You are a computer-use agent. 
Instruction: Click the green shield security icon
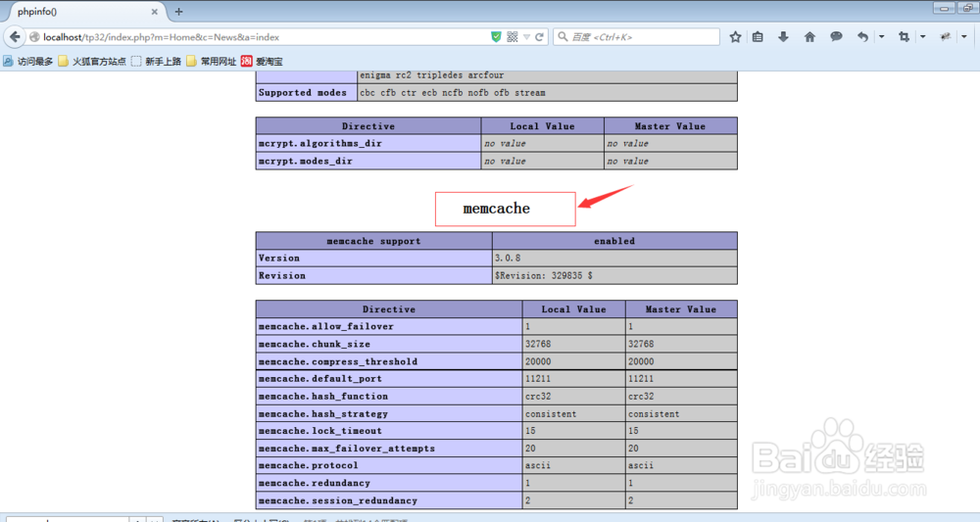(x=496, y=37)
